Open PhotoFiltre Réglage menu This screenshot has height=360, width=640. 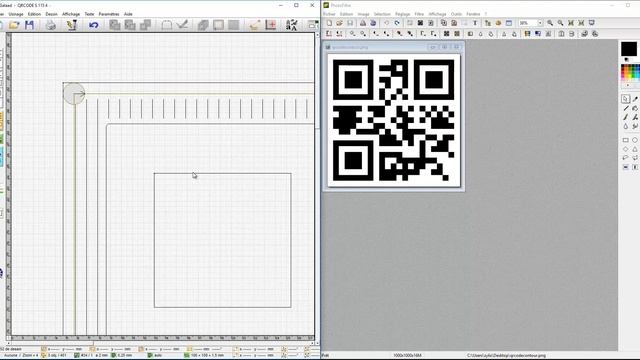point(402,14)
